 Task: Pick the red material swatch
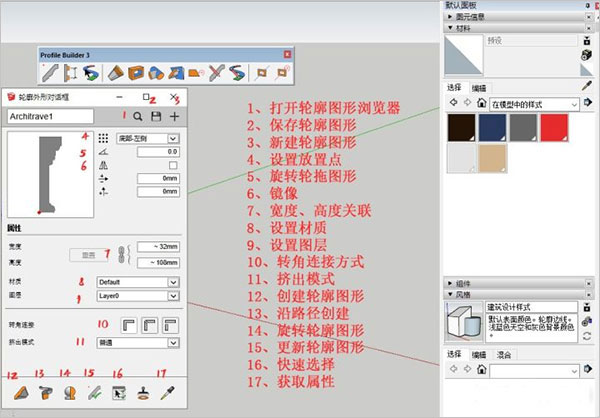[553, 127]
